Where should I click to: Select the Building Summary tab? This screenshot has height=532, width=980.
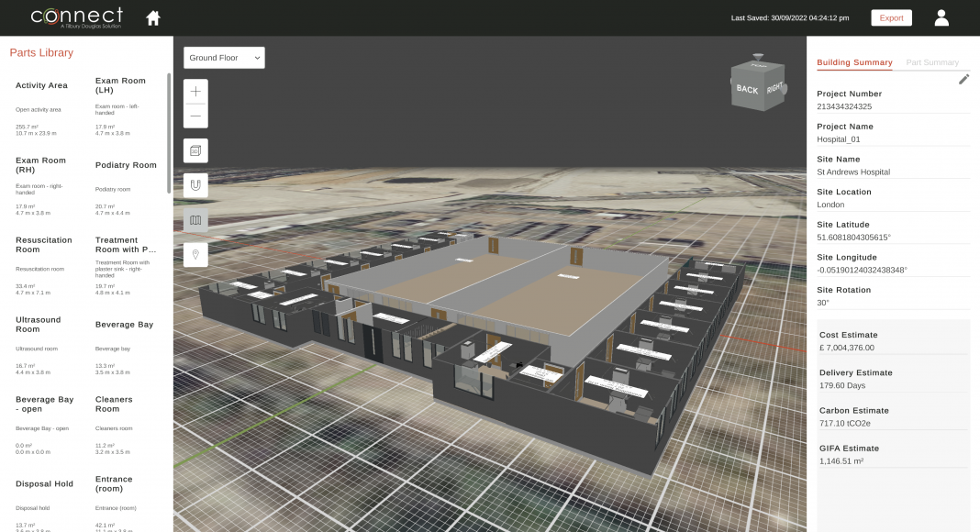pyautogui.click(x=854, y=62)
